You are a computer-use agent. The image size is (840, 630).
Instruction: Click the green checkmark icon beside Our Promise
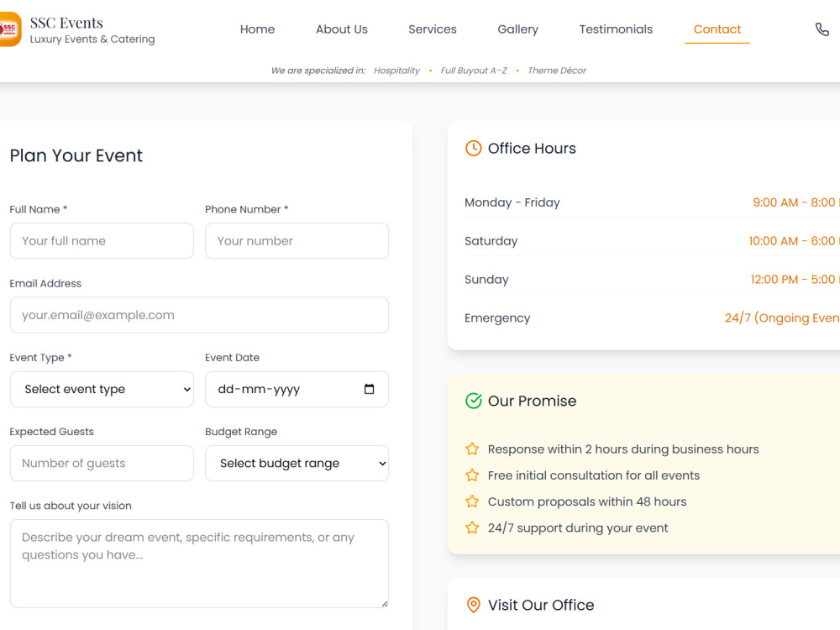click(473, 401)
